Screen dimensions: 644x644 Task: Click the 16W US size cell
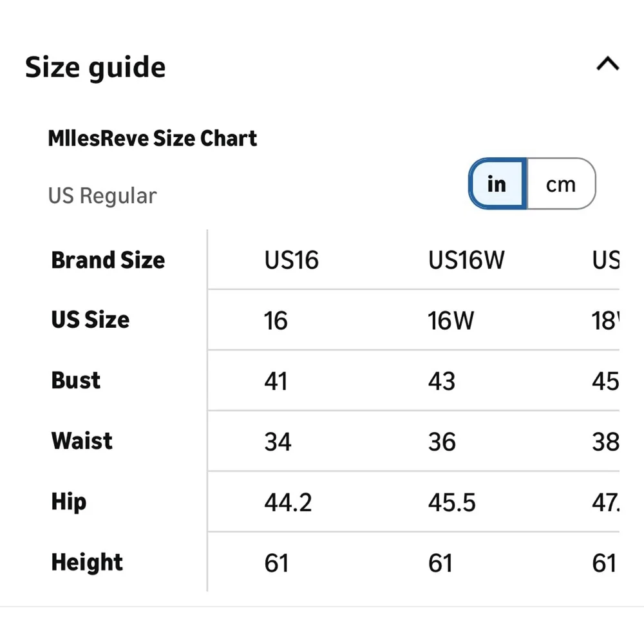tap(450, 320)
